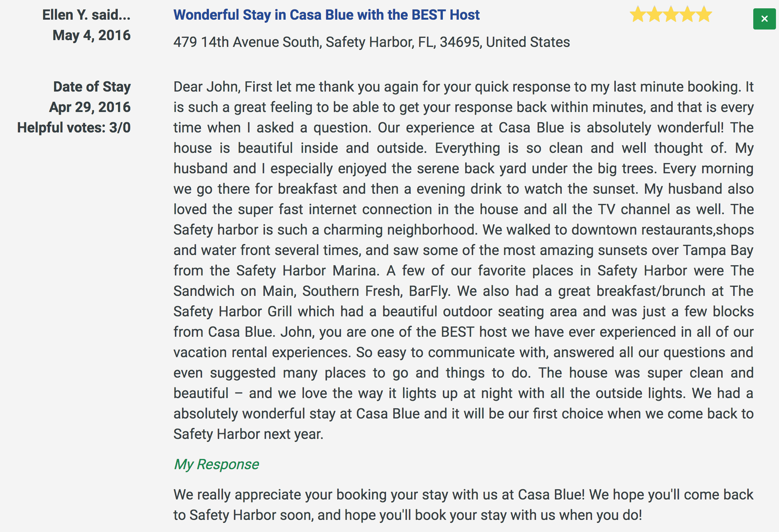Click 'Safety Harbor Grill' in the review text
779x532 pixels.
tap(233, 311)
